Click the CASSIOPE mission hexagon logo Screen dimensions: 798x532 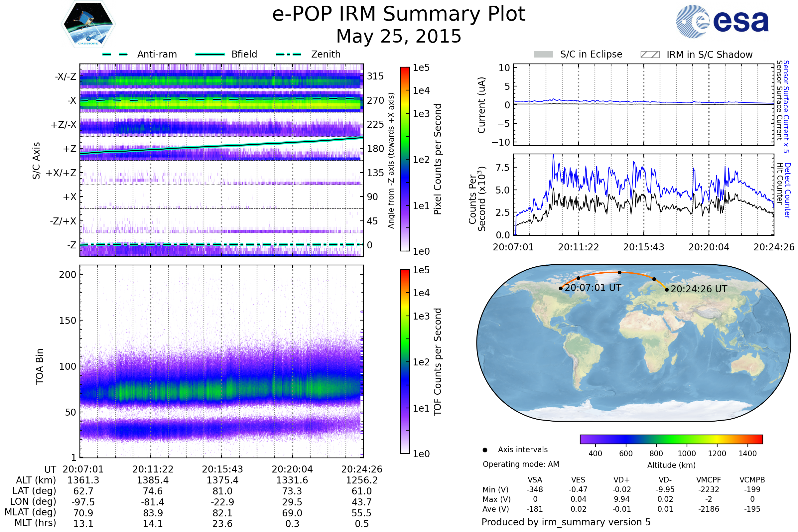point(88,24)
